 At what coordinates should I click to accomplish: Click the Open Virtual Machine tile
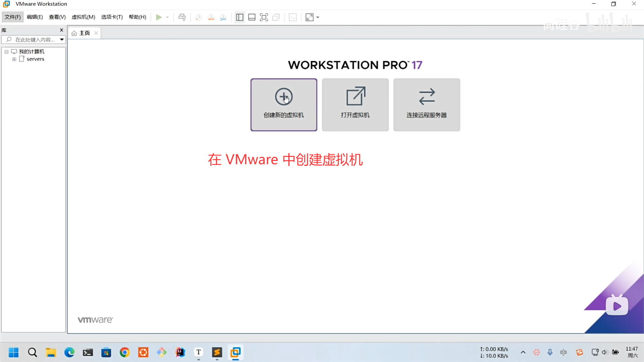(x=355, y=105)
